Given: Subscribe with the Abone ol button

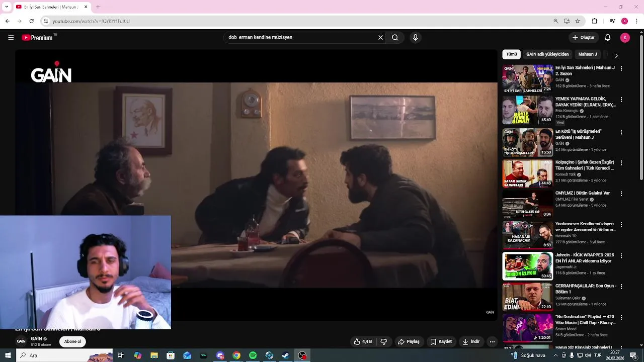Looking at the screenshot, I should pos(72,341).
